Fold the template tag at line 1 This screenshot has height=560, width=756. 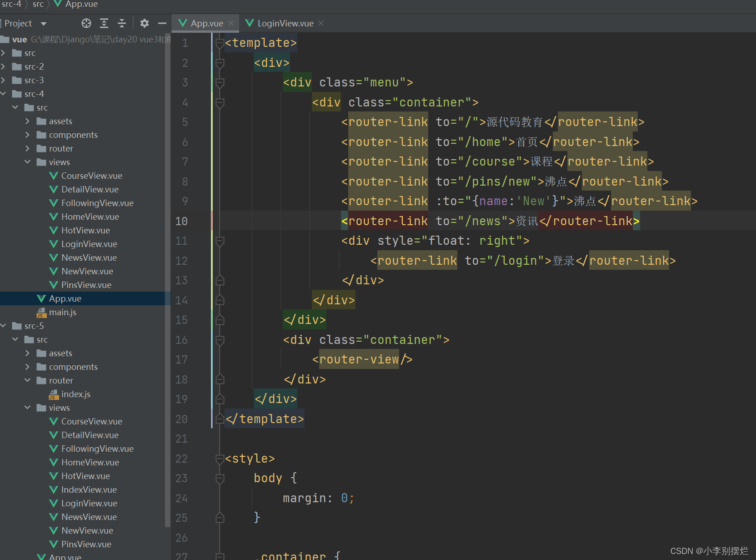coord(220,43)
